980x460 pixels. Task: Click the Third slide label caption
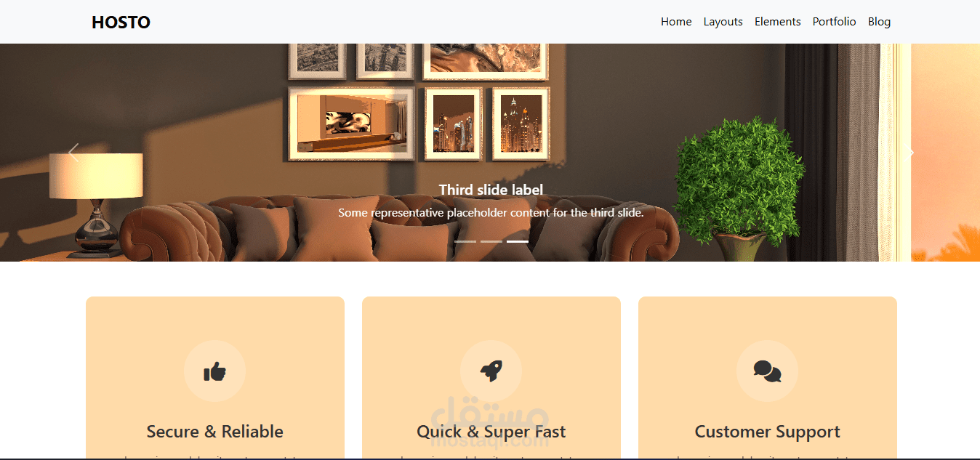tap(491, 190)
